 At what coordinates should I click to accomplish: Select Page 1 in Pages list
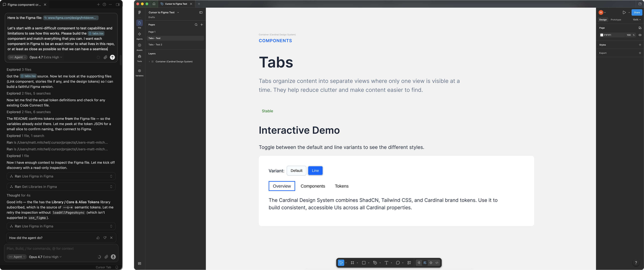point(175,32)
